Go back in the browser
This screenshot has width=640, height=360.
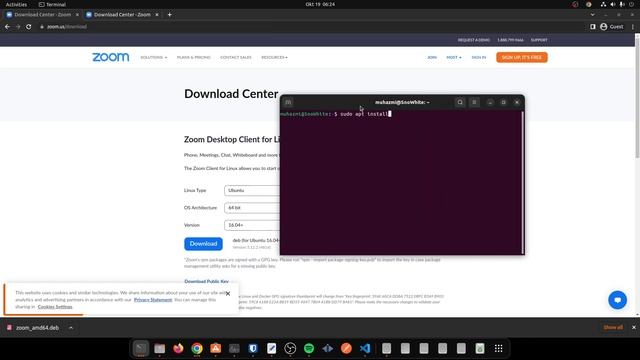point(7,27)
